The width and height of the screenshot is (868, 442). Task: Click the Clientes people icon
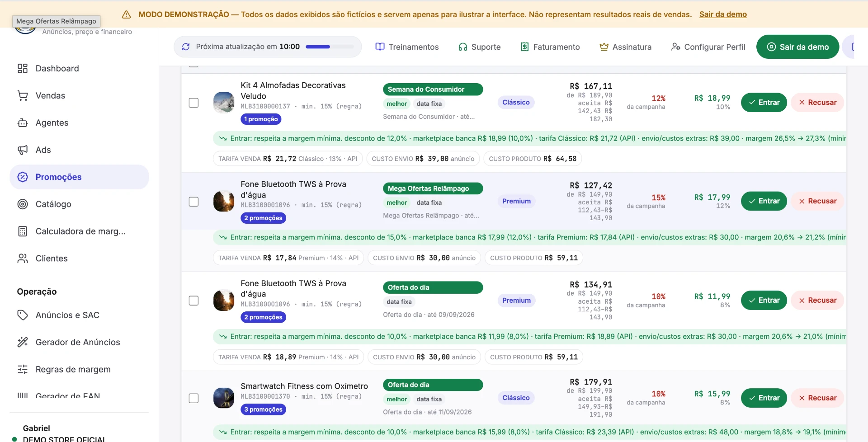click(23, 258)
